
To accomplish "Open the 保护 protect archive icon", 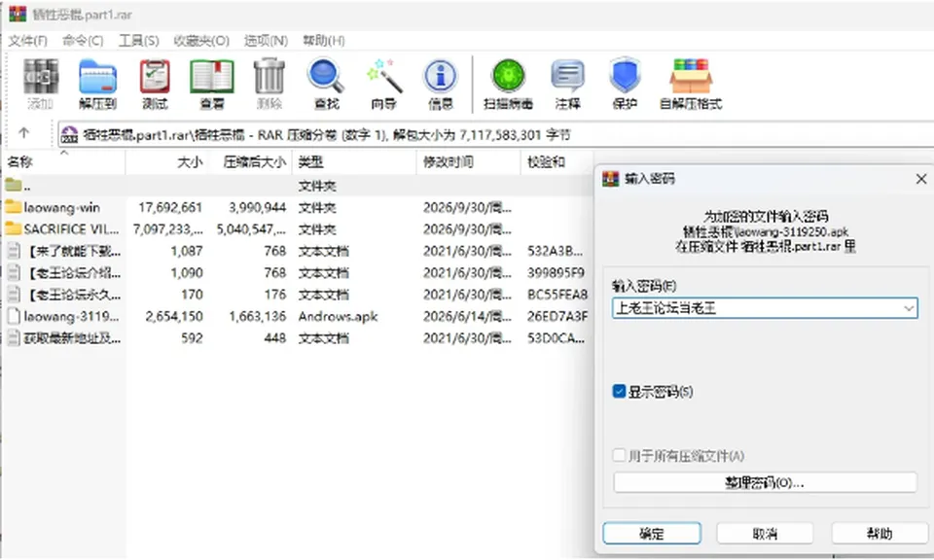I will point(625,77).
